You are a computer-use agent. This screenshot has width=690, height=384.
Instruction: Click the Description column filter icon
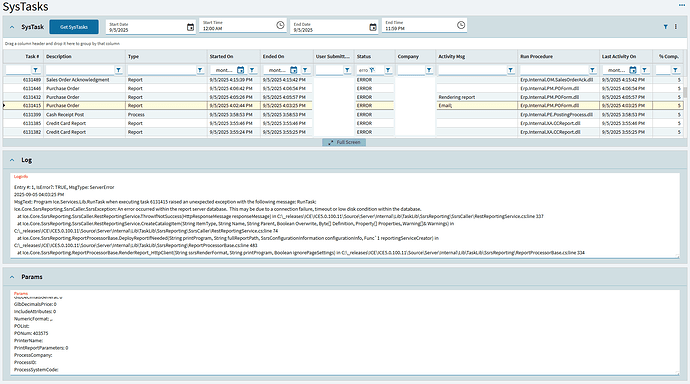click(118, 70)
